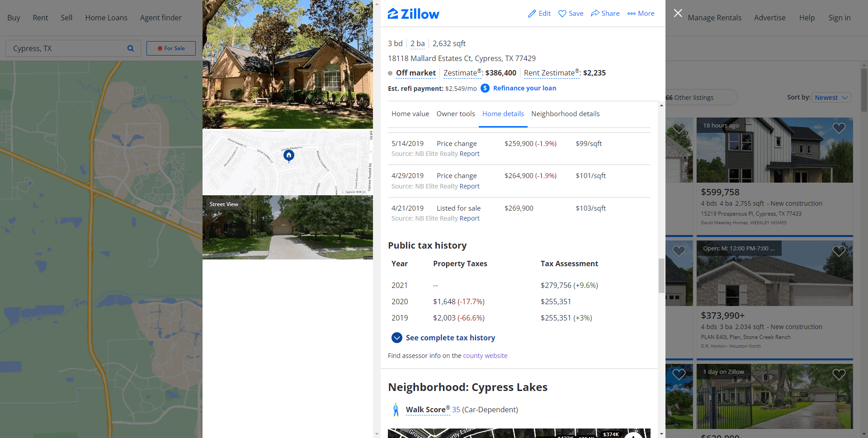The image size is (868, 438).
Task: Close the listing detail panel
Action: coord(678,13)
